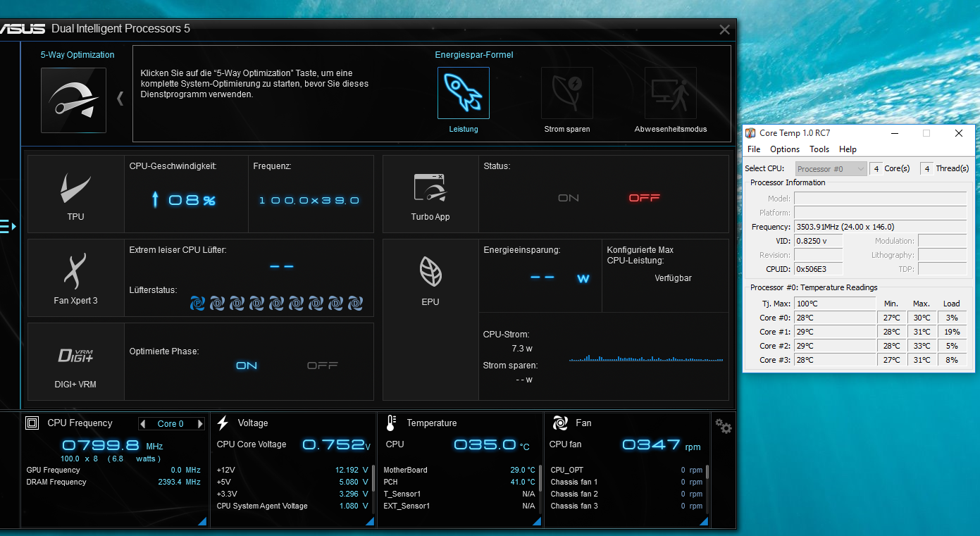Set Turbo App status to OFF

[644, 198]
